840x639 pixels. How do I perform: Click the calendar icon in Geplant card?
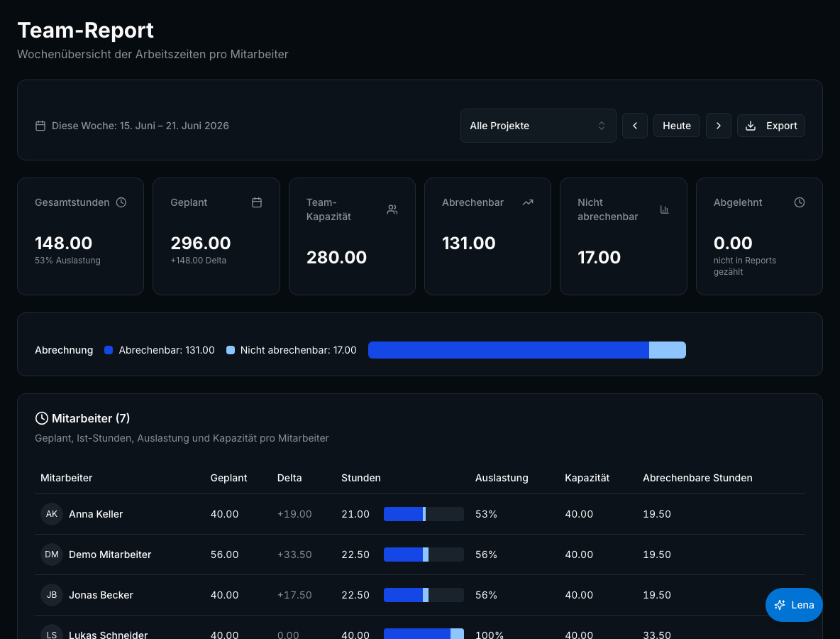pos(257,202)
